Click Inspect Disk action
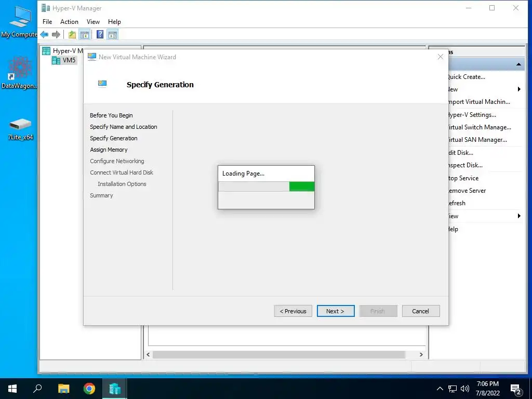Screen dimensions: 532x399 click(x=464, y=165)
